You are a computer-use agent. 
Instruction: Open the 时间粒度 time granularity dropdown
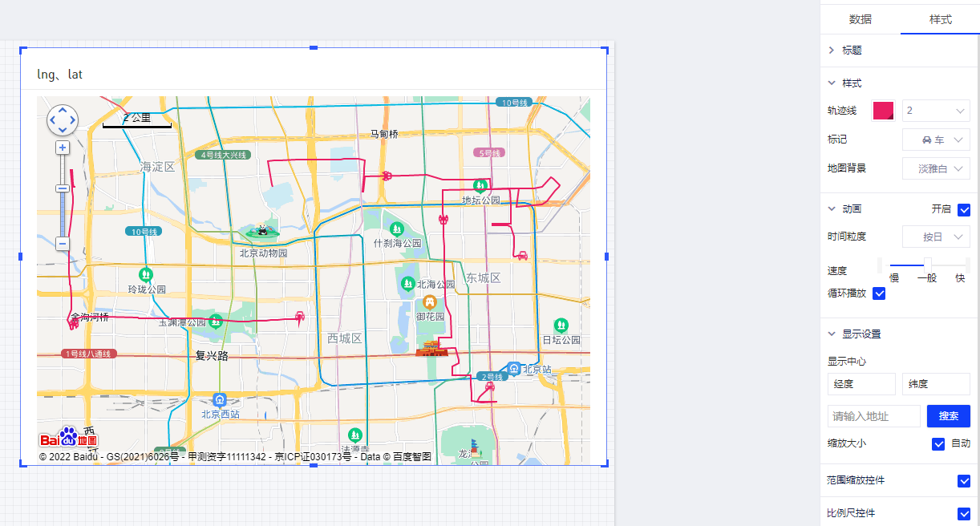[x=936, y=237]
